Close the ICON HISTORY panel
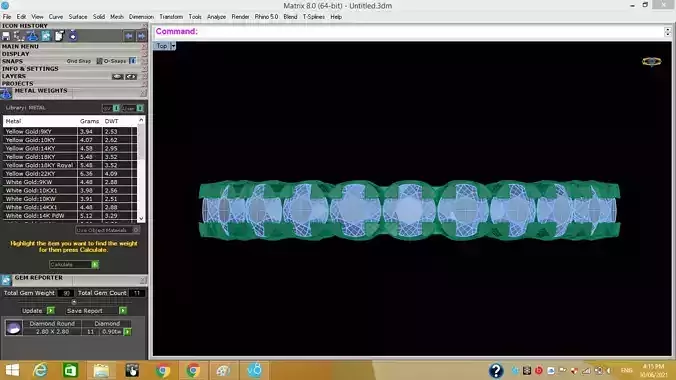The image size is (676, 380). click(144, 26)
